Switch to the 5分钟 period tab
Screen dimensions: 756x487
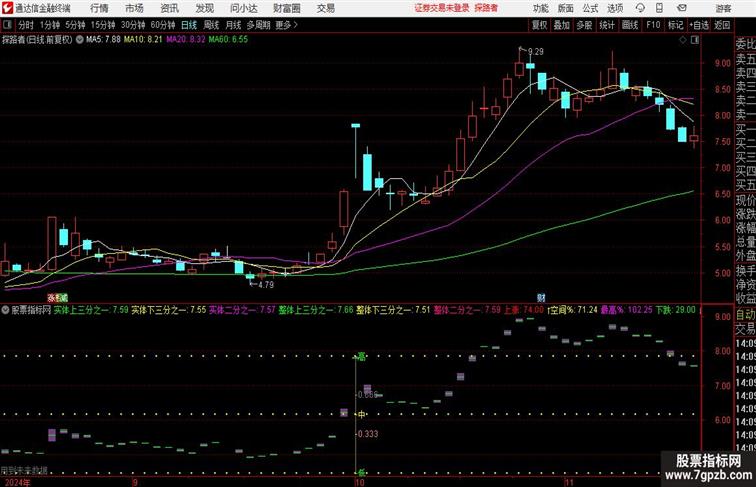75,25
